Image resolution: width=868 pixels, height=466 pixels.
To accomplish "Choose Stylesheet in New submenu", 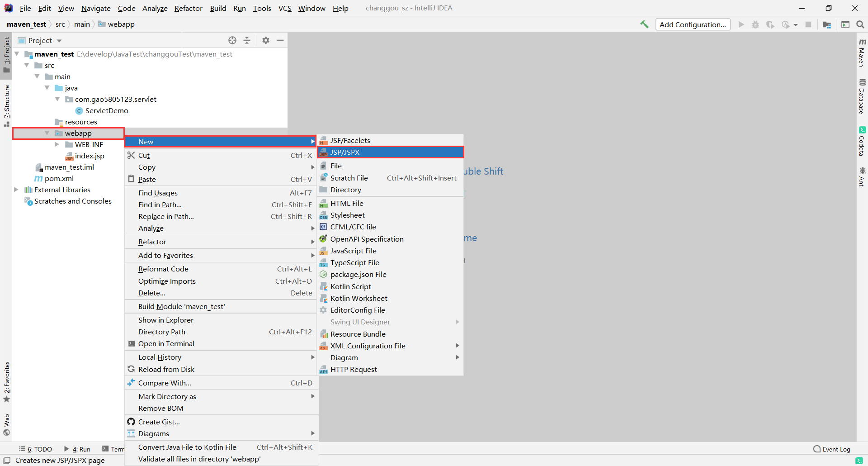I will pos(391,215).
